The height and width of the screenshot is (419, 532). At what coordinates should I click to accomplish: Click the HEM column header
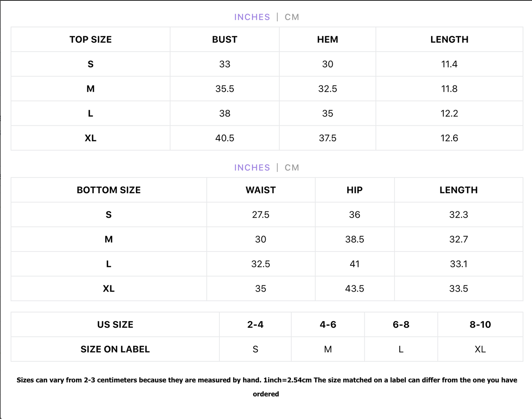(x=327, y=40)
